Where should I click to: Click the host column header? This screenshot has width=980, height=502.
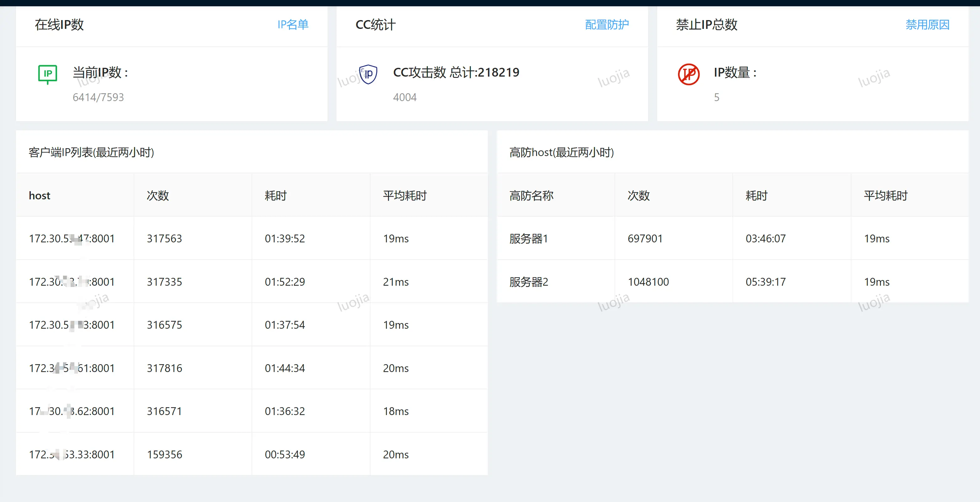40,196
